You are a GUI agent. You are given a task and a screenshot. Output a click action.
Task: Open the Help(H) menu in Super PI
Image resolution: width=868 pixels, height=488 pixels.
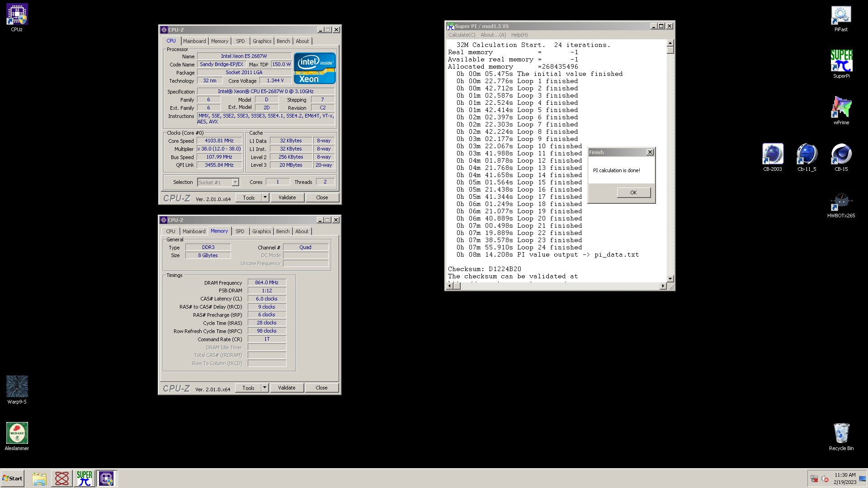[x=519, y=35]
